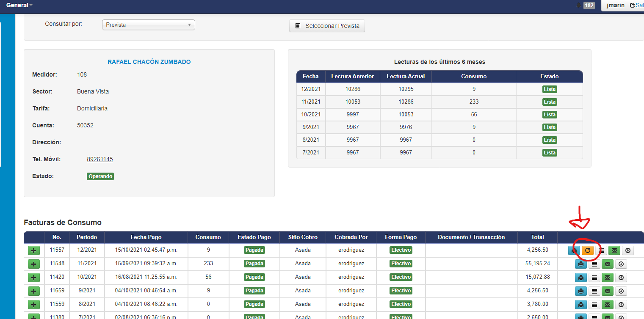Open the detail list icon for invoice 11420
644x319 pixels.
click(x=594, y=278)
